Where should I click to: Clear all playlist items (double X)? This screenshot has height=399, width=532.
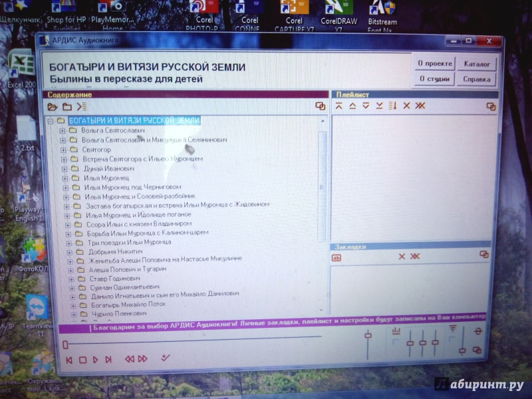pyautogui.click(x=420, y=106)
